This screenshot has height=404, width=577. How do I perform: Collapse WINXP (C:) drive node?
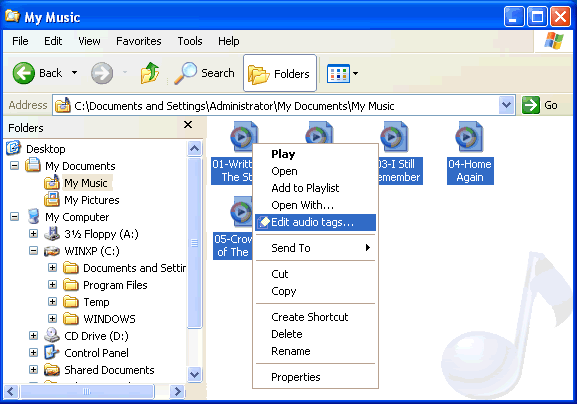(33, 251)
